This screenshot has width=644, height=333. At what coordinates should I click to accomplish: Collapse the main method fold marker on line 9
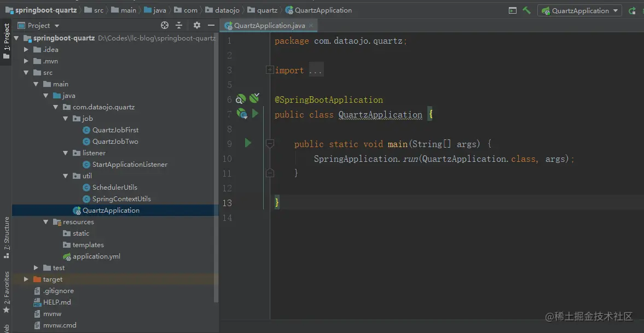pyautogui.click(x=270, y=144)
